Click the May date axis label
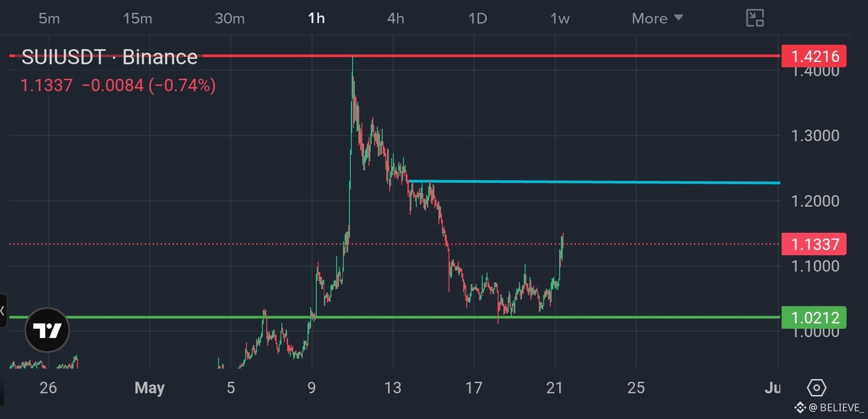 (150, 388)
